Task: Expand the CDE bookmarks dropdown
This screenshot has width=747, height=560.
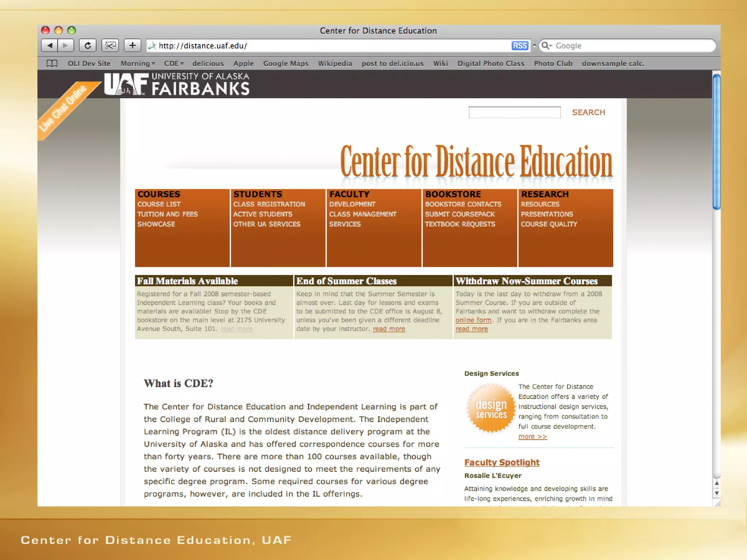Action: coord(174,63)
